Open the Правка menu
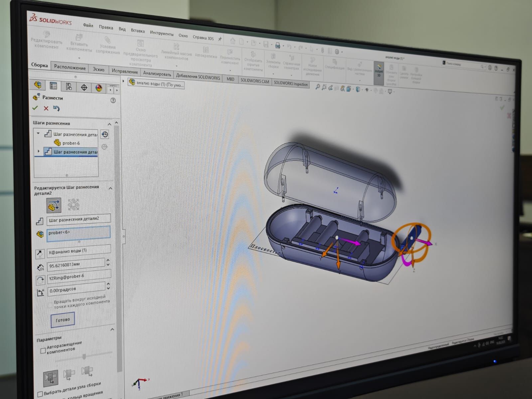Viewport: 532px width, 399px height. tap(106, 27)
